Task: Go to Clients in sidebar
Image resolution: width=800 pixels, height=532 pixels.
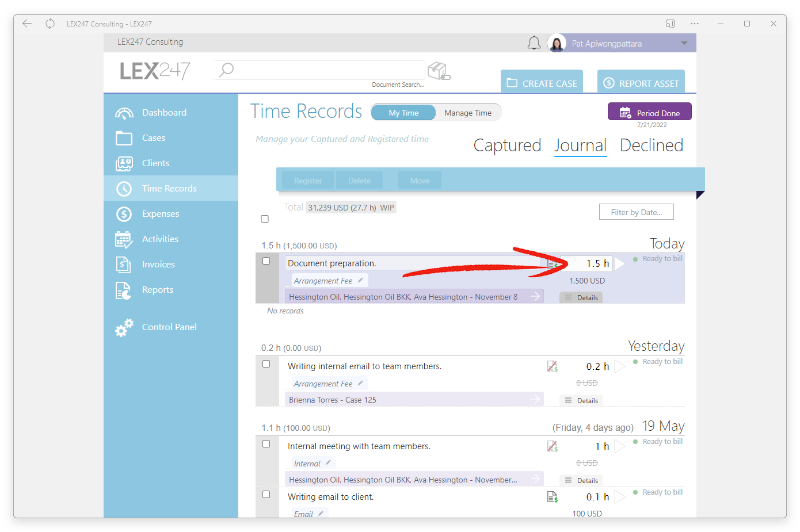Action: point(155,163)
